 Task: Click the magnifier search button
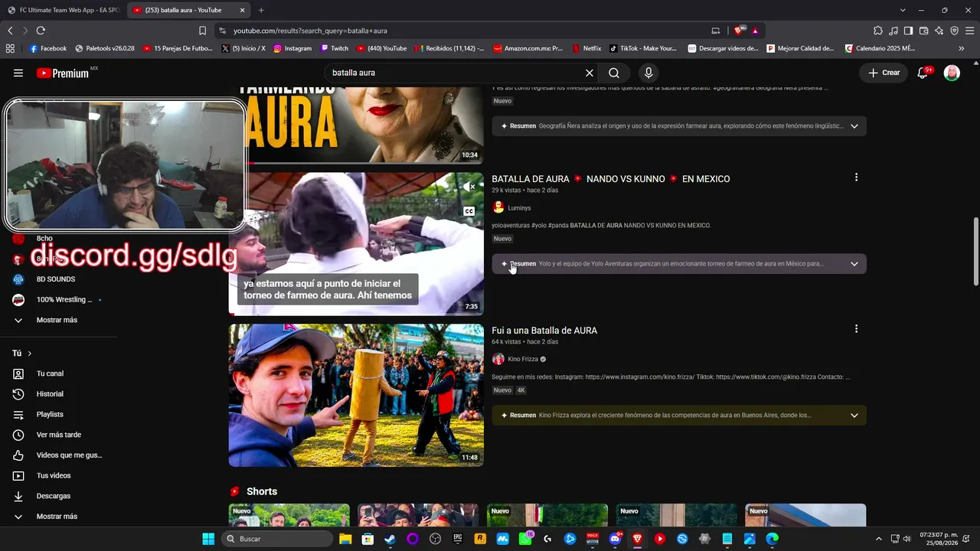coord(614,73)
